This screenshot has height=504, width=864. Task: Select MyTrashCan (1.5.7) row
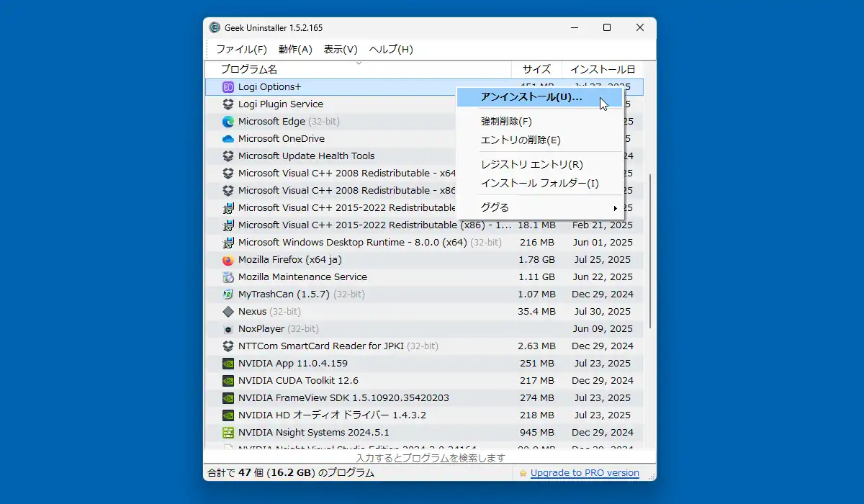pyautogui.click(x=424, y=294)
